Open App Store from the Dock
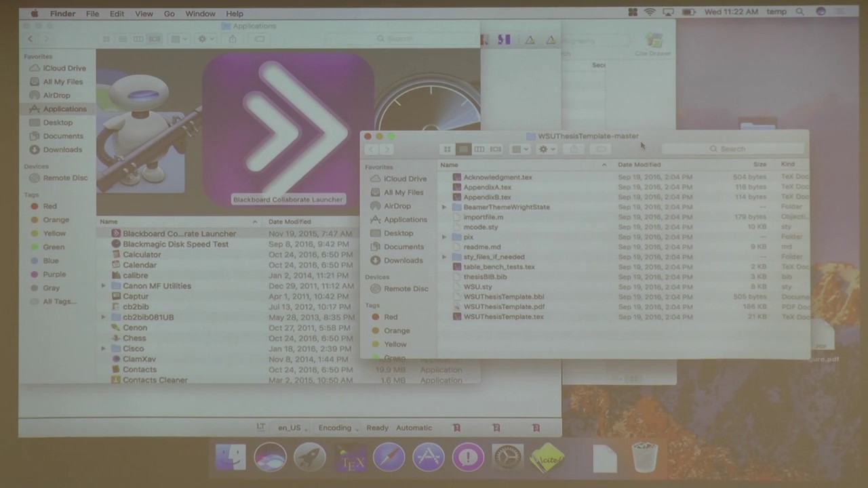Screen dimensions: 868x488 429,457
